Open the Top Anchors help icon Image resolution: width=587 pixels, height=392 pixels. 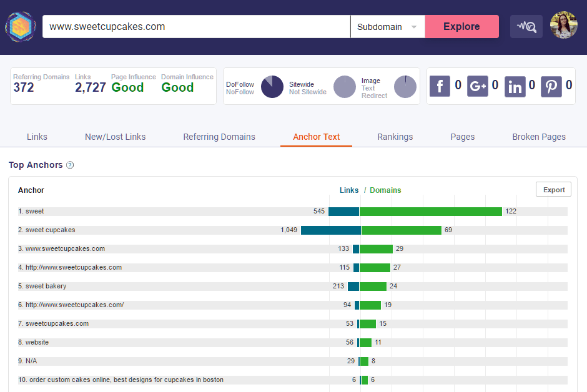pos(70,165)
